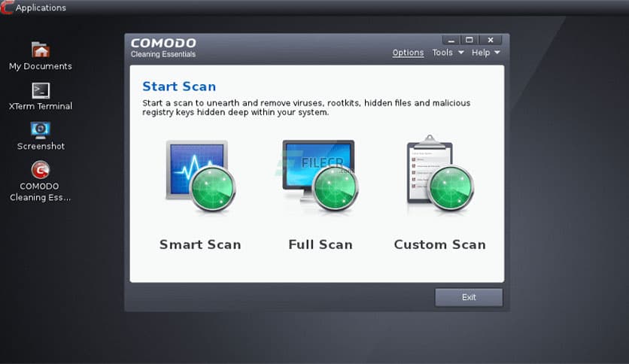
Task: Click the Full Scan text label
Action: 320,244
